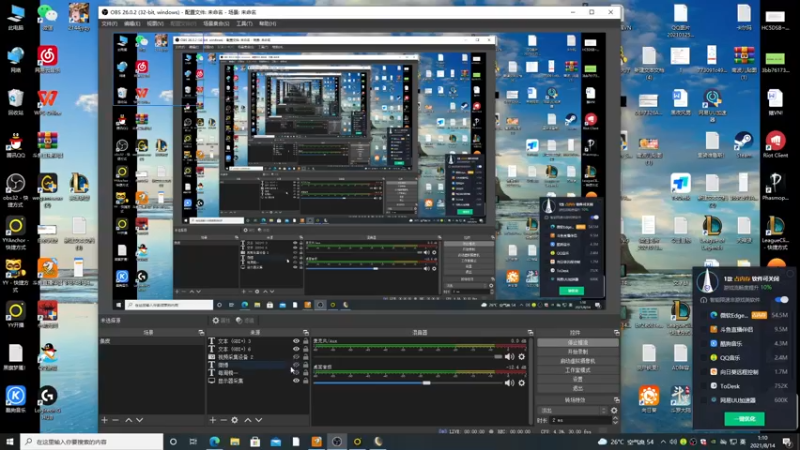Click the 启动虚拟摄像机 button

578,361
